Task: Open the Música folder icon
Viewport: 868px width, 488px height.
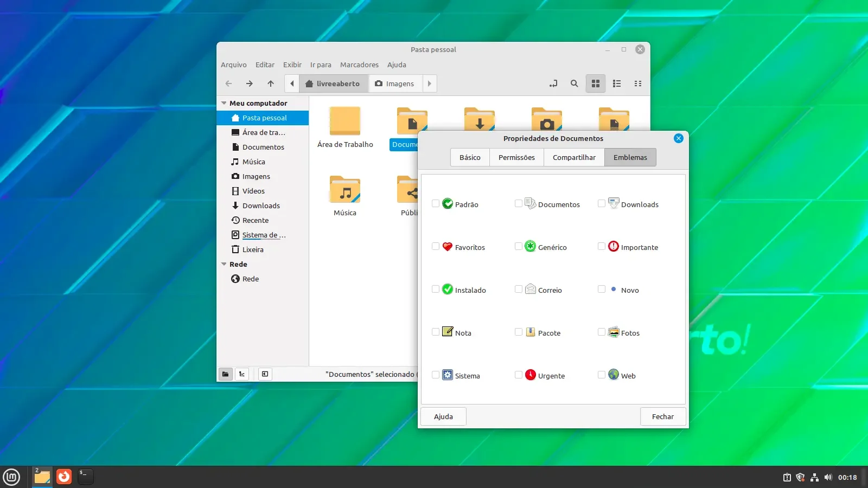Action: (x=345, y=189)
